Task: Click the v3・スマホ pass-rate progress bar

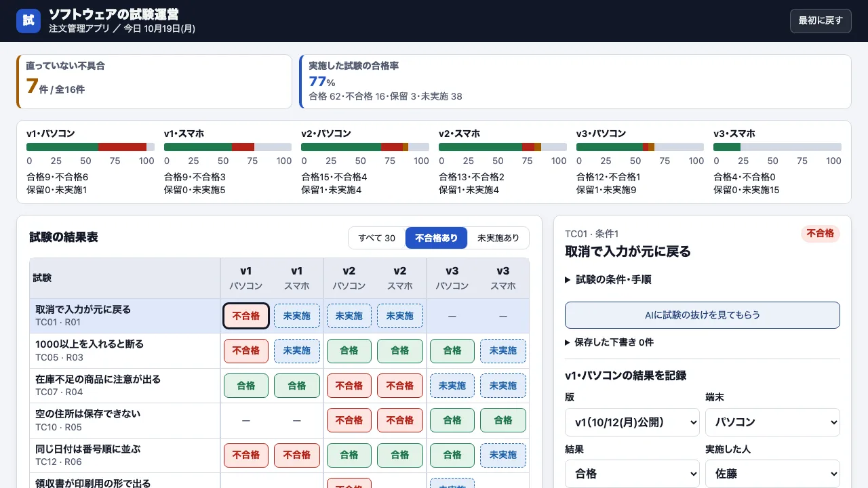Action: tap(777, 147)
